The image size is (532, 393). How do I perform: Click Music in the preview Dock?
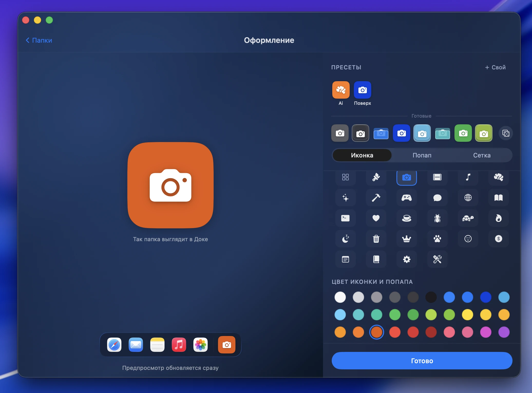pyautogui.click(x=179, y=345)
